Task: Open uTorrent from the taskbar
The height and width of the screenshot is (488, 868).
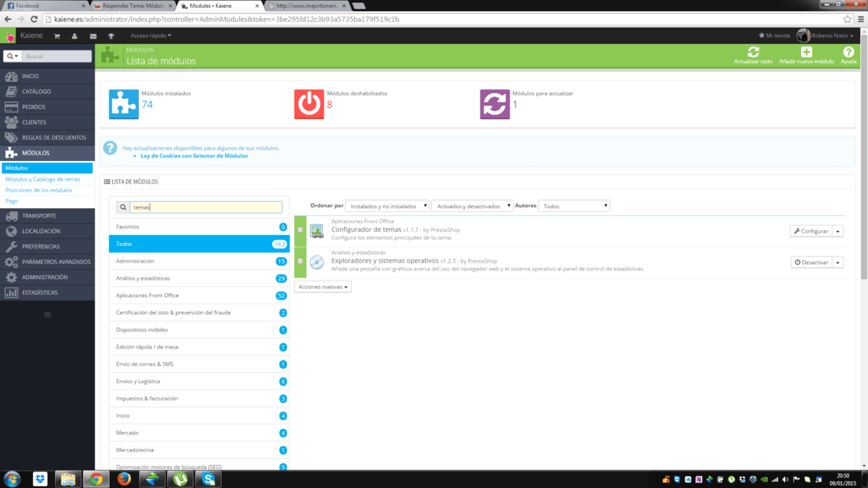Action: point(181,479)
